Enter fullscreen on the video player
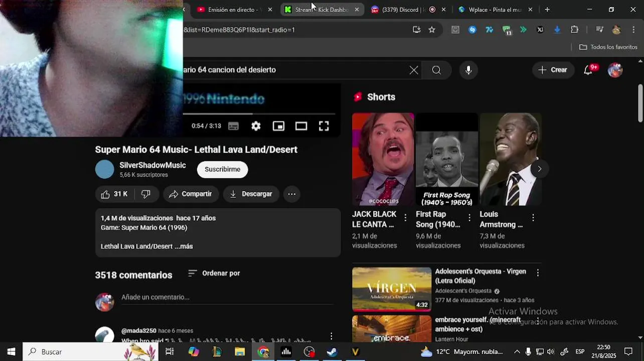Viewport: 644px width, 361px height. coord(324,126)
